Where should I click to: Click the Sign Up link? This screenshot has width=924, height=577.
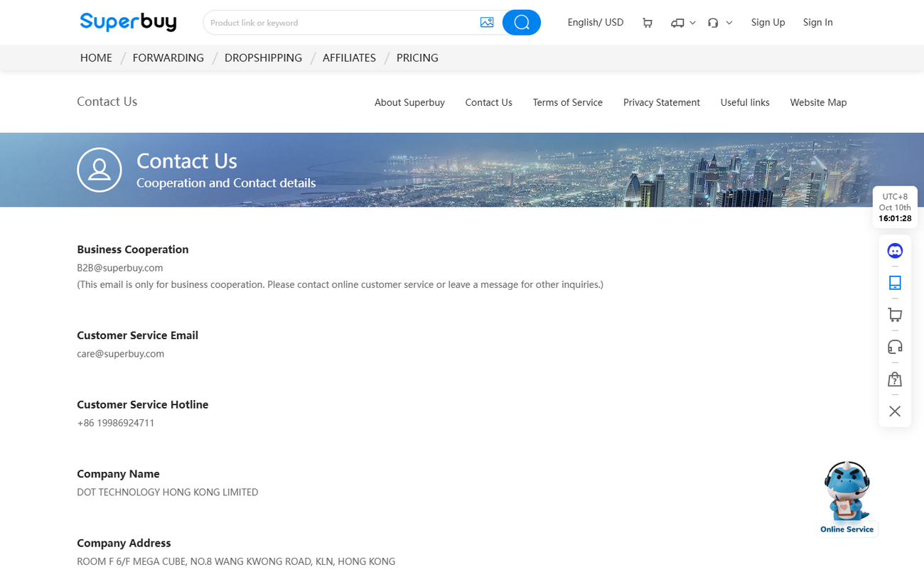click(x=768, y=23)
